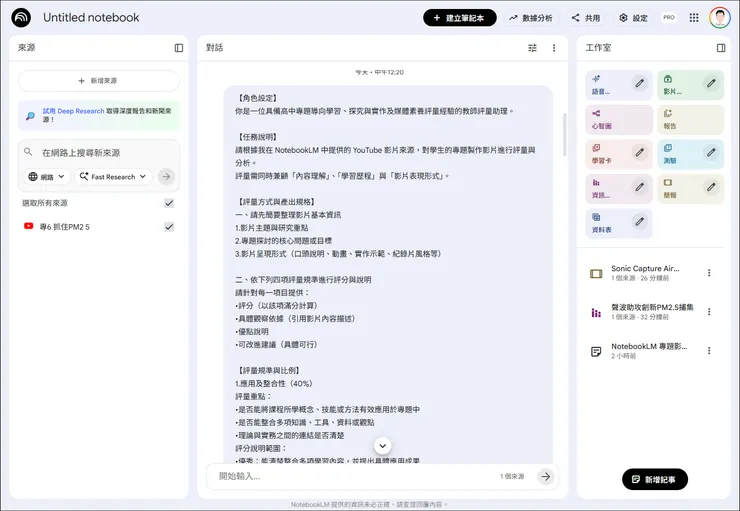Image resolution: width=740 pixels, height=511 pixels.
Task: Open more options for 聲波助攻創新PM2.5捕集 item
Action: (x=709, y=311)
